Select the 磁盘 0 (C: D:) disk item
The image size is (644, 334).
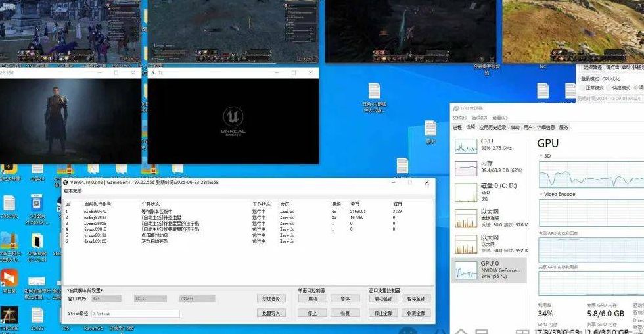[x=490, y=191]
